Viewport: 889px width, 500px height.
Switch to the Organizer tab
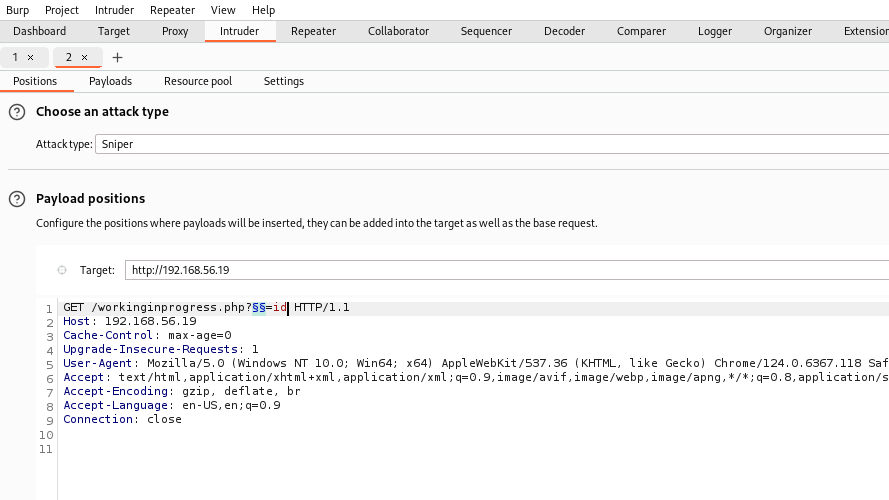pyautogui.click(x=788, y=31)
